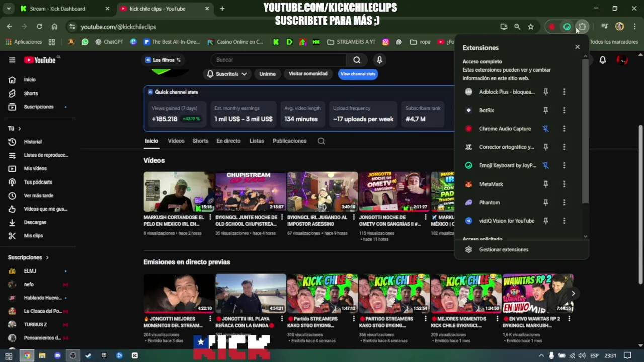Screen dimensions: 644x362
Task: Click the Chrome Audio Capture red icon
Action: point(468,129)
